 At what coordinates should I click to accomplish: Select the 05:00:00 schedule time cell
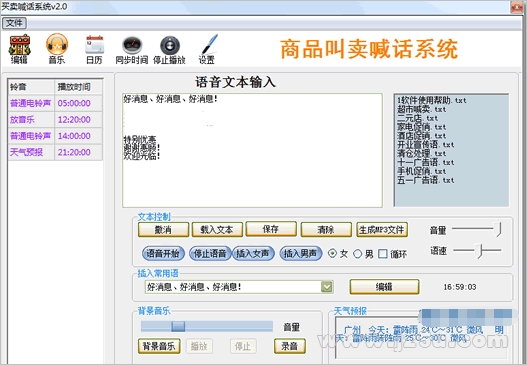(78, 103)
